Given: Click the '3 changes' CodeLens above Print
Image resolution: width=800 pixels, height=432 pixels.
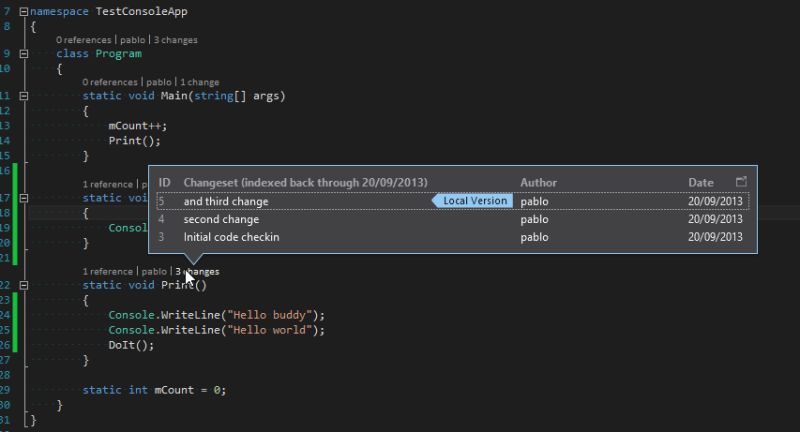Looking at the screenshot, I should tap(197, 272).
